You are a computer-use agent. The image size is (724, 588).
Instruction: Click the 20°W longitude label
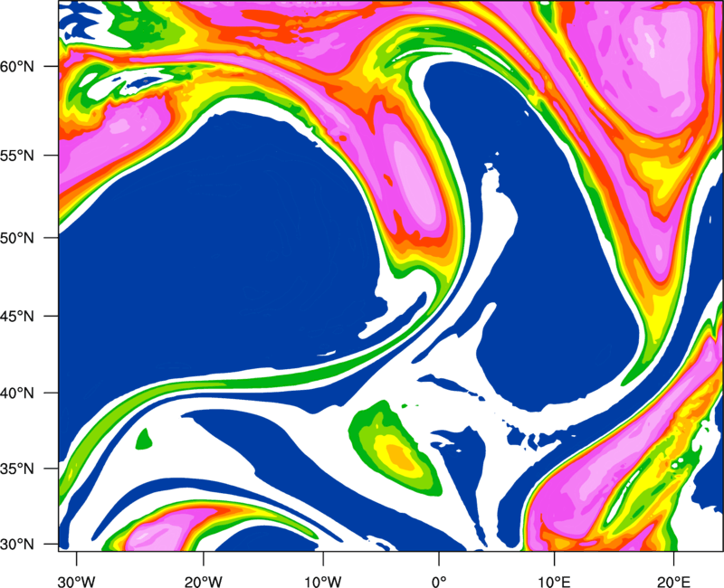(204, 581)
